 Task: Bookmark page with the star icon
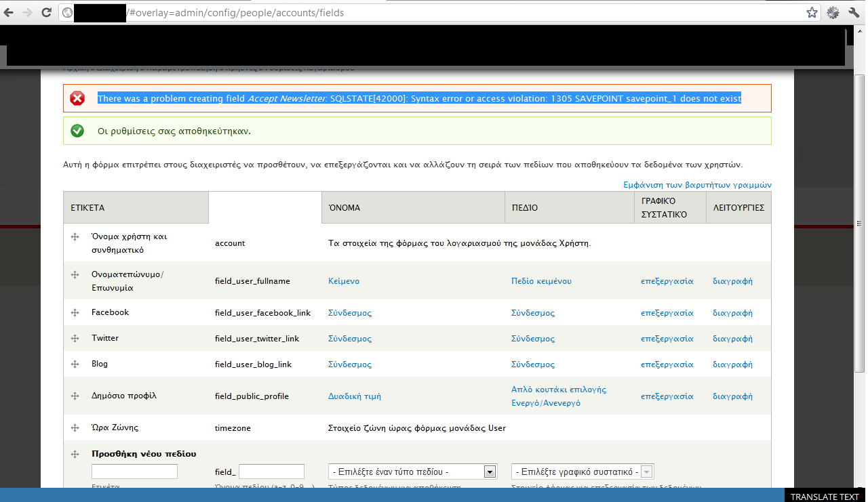(x=812, y=12)
